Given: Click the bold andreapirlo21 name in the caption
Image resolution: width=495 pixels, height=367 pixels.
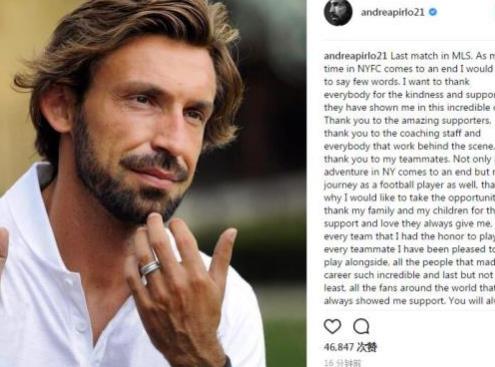Looking at the screenshot, I should point(355,56).
